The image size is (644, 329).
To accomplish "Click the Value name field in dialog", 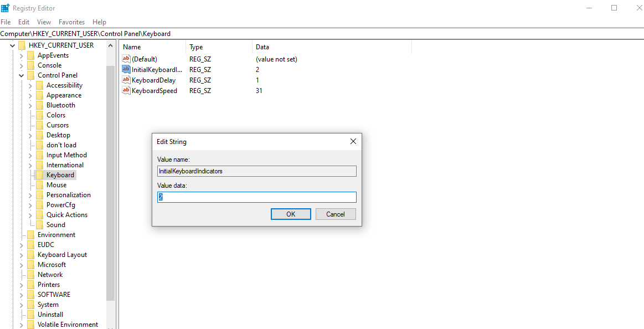I will click(257, 171).
